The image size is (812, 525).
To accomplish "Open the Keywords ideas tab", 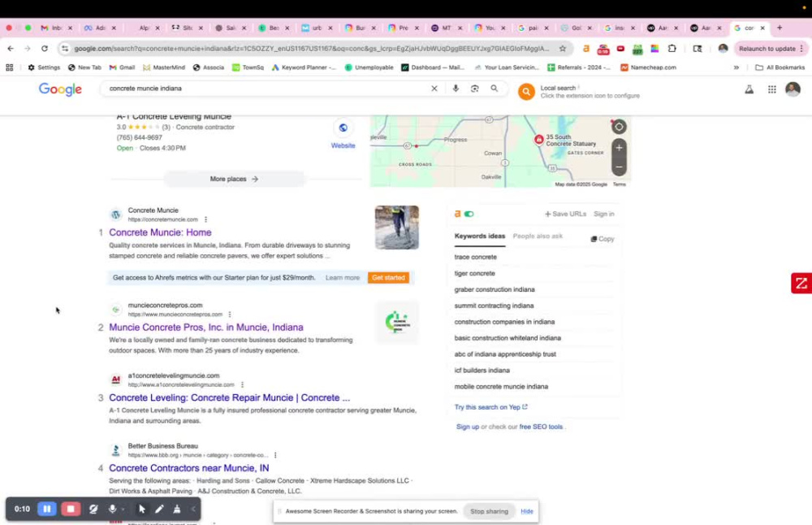I will point(480,236).
